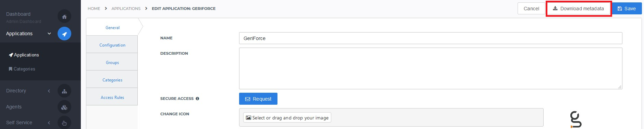This screenshot has width=644, height=129.
Task: Switch to the Configuration tab
Action: pyautogui.click(x=112, y=45)
